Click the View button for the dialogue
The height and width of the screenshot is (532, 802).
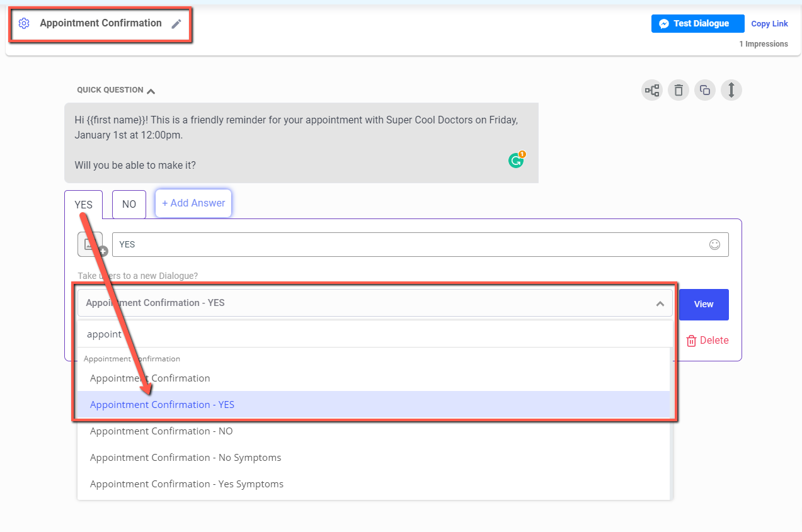click(x=704, y=304)
